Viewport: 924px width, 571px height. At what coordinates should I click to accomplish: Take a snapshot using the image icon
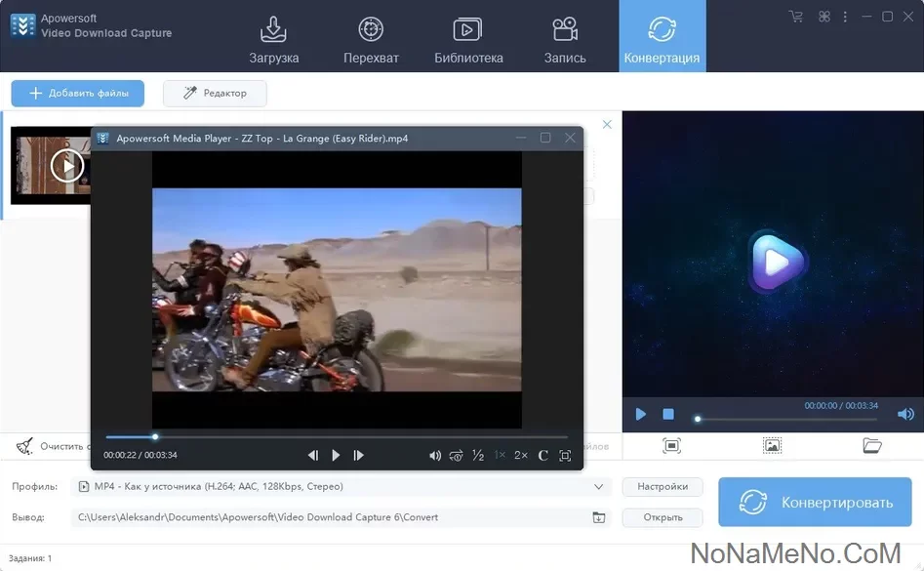[772, 446]
